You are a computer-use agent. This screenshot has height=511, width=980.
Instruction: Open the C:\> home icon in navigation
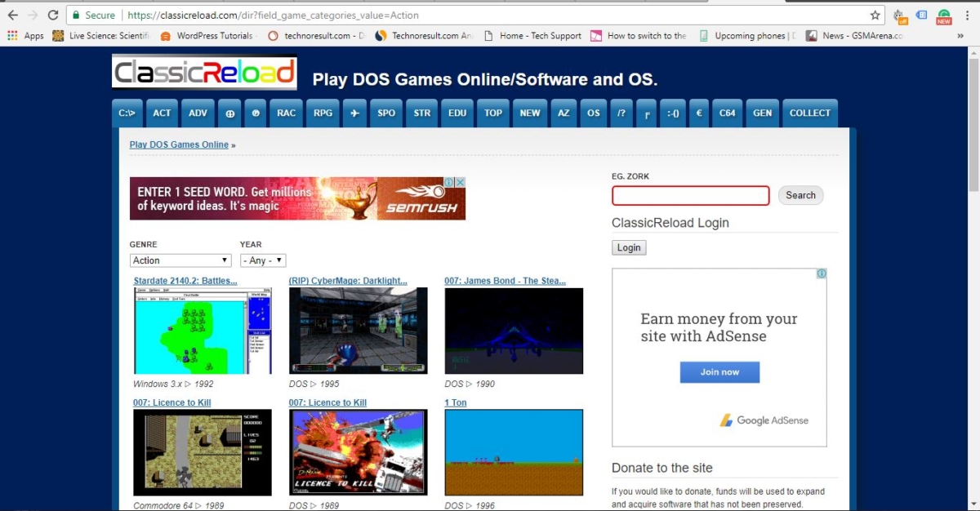click(x=127, y=113)
